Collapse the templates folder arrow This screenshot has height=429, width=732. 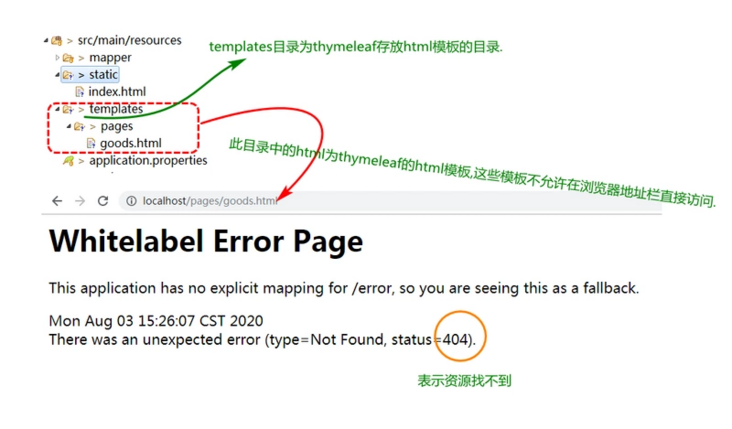57,109
